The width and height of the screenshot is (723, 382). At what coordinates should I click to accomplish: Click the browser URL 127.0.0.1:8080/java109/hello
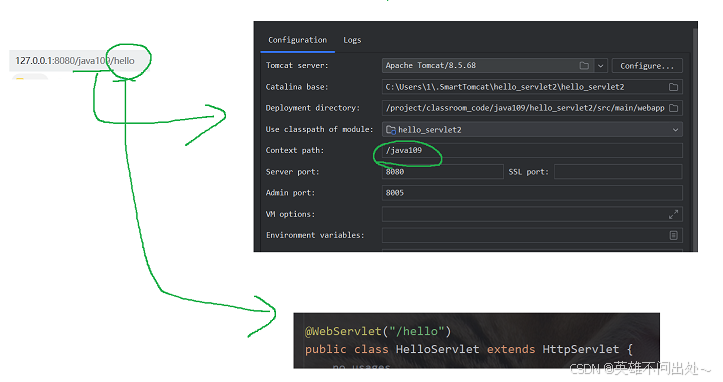coord(75,61)
